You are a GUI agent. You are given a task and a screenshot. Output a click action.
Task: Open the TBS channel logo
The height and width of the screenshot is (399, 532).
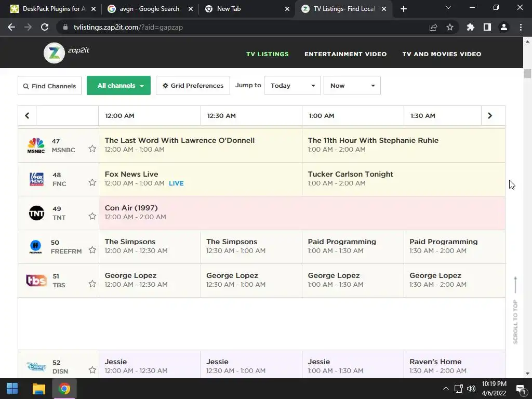point(36,281)
